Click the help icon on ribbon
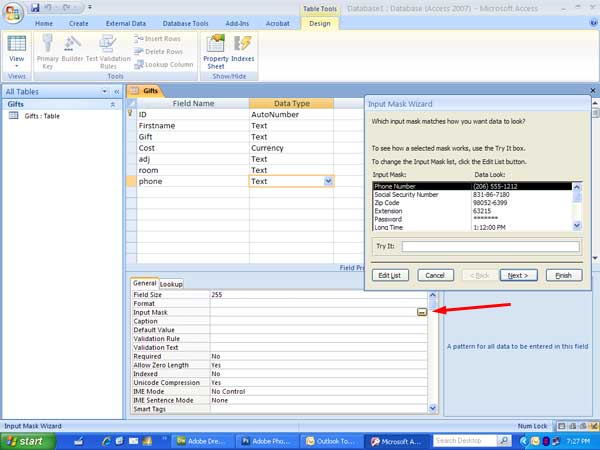The image size is (600, 450). coord(594,23)
